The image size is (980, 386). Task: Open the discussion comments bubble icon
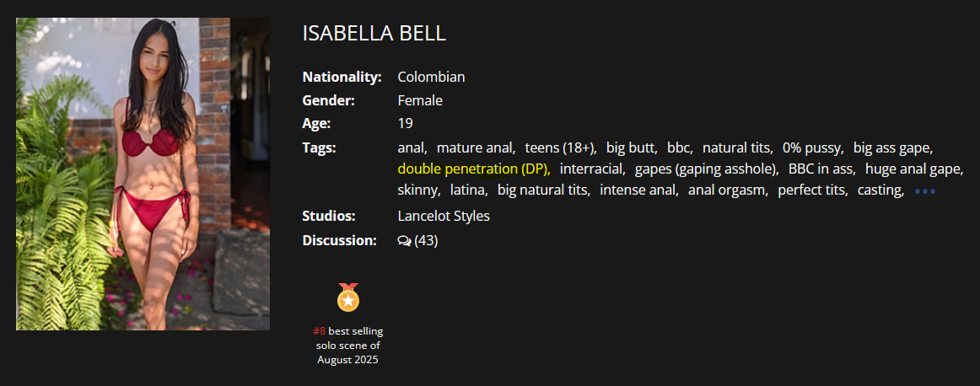coord(404,241)
